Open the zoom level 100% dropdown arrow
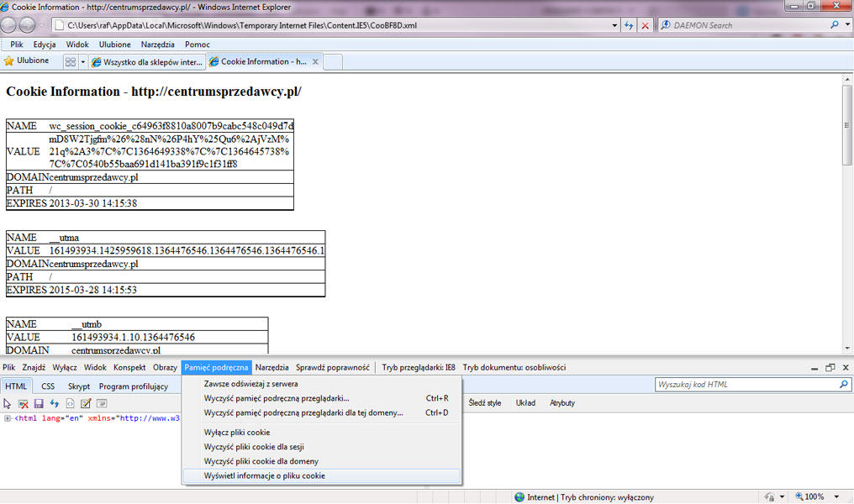This screenshot has height=504, width=854. coord(836,497)
